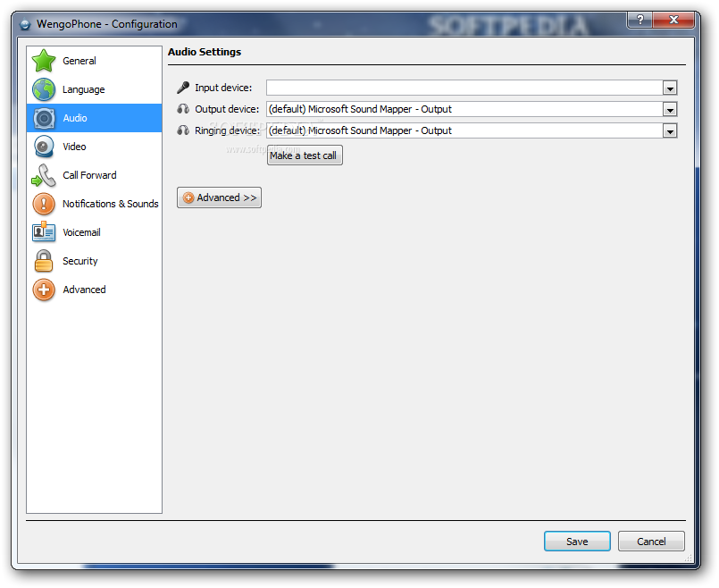Click the microphone icon beside Input device

click(x=183, y=88)
